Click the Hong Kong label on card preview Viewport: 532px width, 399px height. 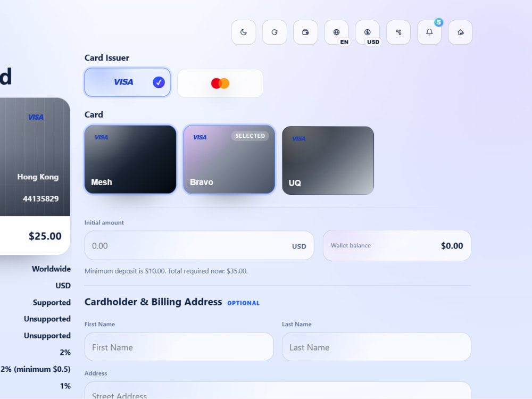point(38,177)
